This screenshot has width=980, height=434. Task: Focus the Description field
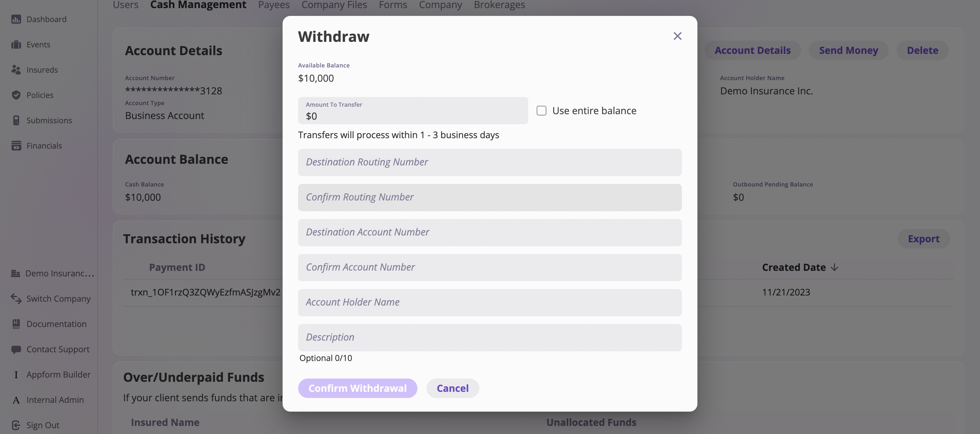point(490,337)
